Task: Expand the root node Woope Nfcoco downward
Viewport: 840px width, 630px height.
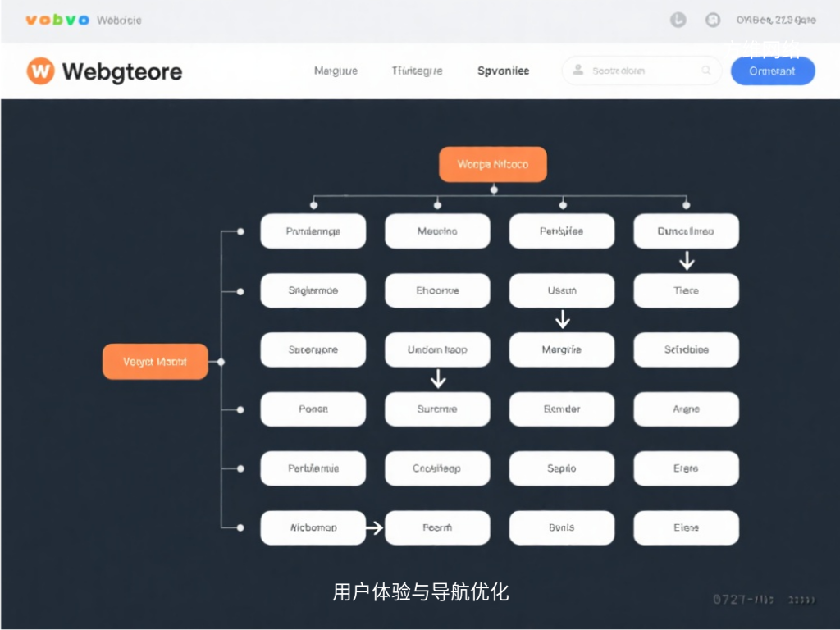Action: click(x=493, y=188)
